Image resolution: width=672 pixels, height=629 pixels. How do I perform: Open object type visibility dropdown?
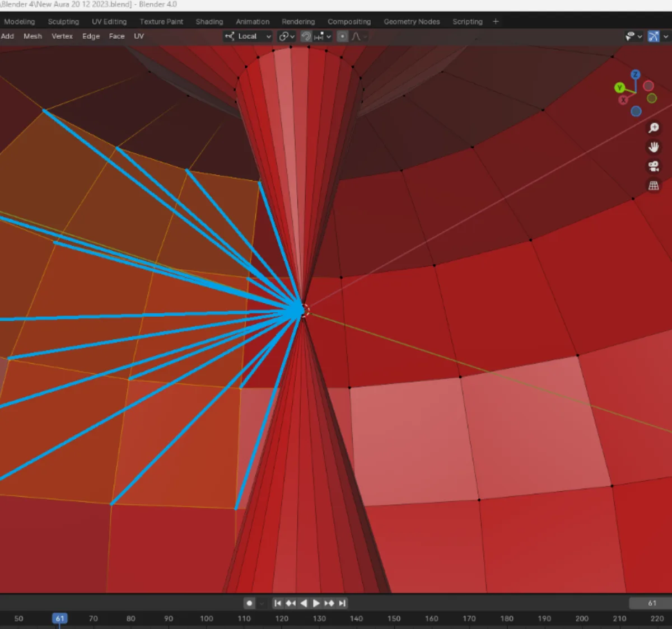pos(633,36)
